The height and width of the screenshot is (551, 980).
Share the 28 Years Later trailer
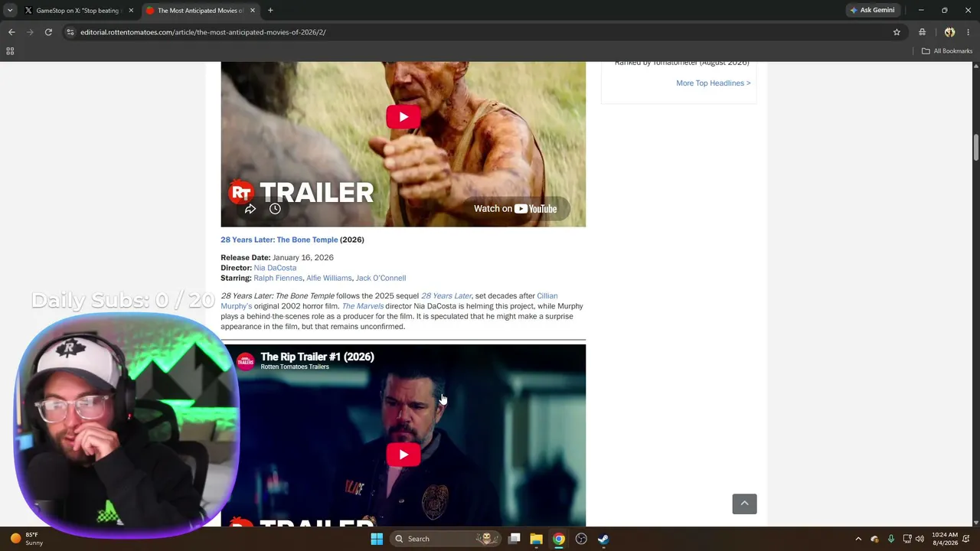(x=250, y=209)
